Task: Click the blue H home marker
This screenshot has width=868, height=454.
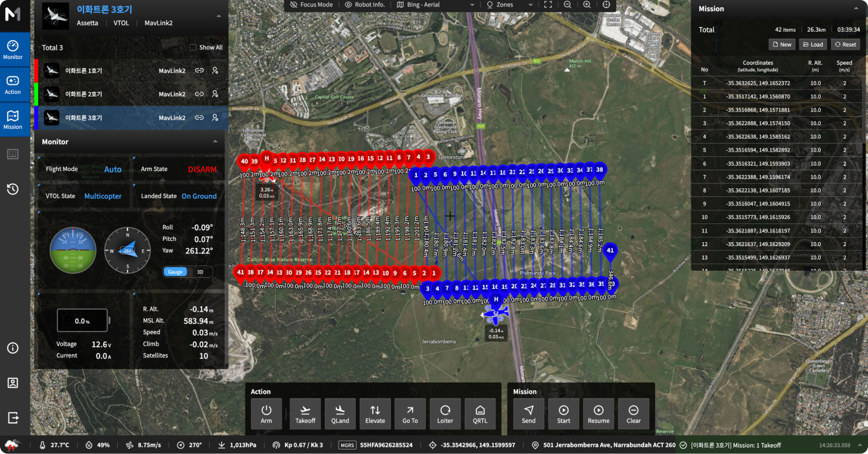Action: (x=496, y=300)
